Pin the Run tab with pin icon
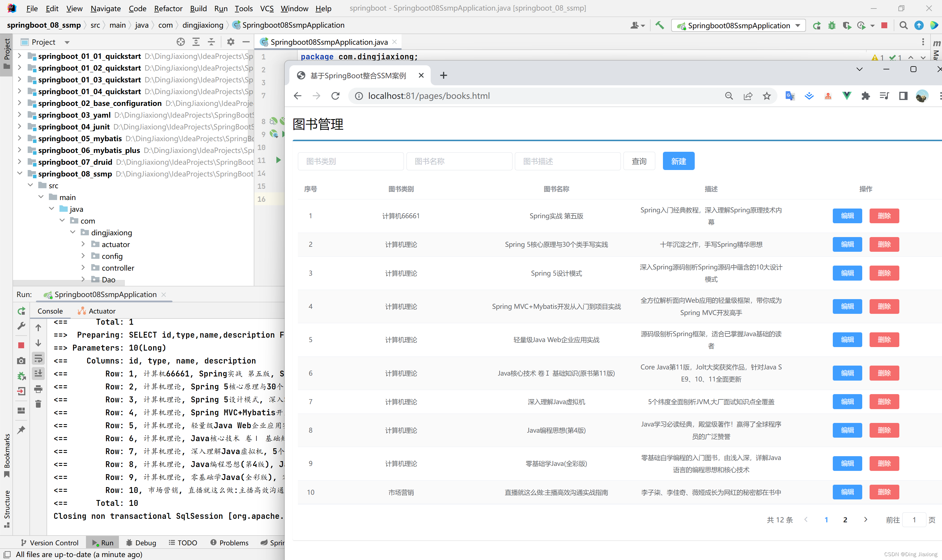 (x=21, y=430)
